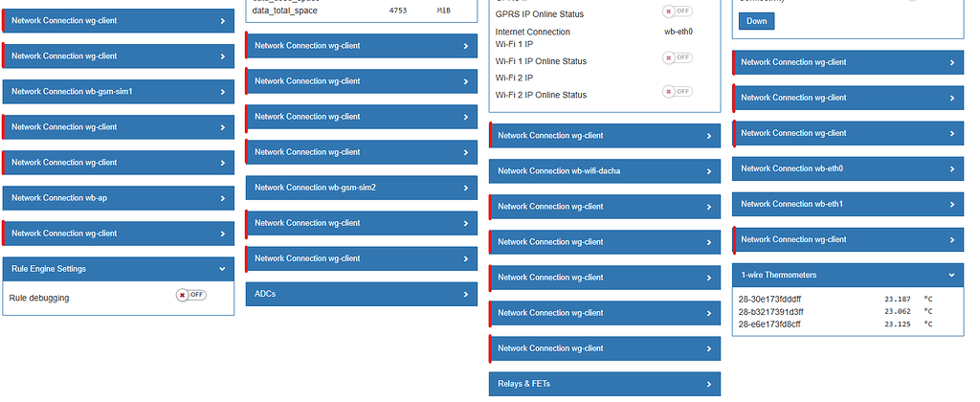Expand the Network Connection wb-wifi-dacha panel chevron
Screen dimensions: 980x402
coord(709,171)
